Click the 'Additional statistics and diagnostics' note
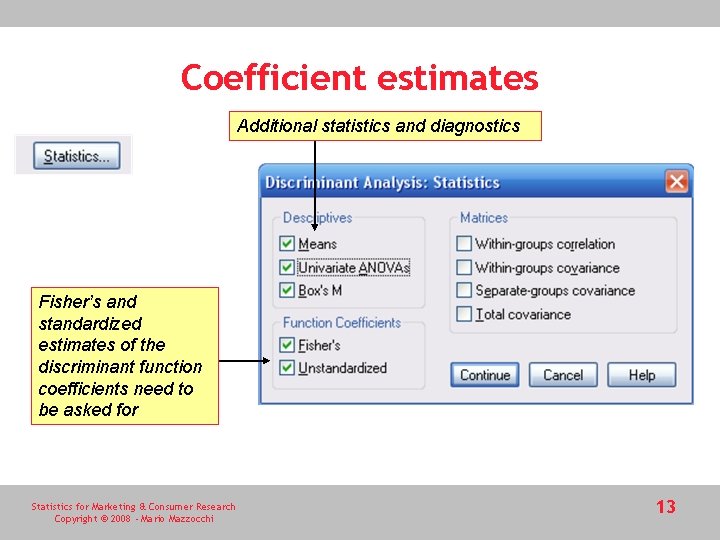 [385, 126]
